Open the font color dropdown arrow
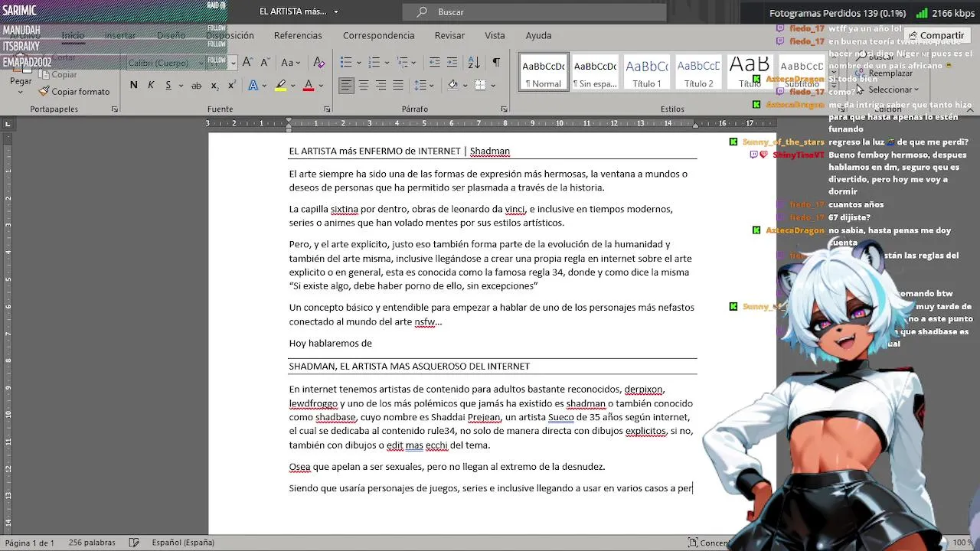 [x=321, y=85]
